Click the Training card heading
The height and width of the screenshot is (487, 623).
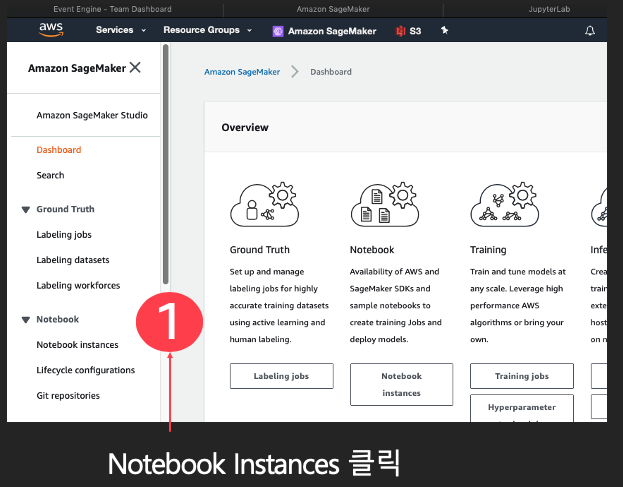(488, 250)
